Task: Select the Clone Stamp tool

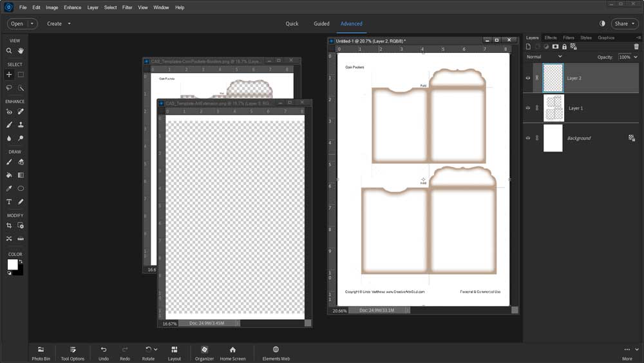Action: [x=21, y=124]
